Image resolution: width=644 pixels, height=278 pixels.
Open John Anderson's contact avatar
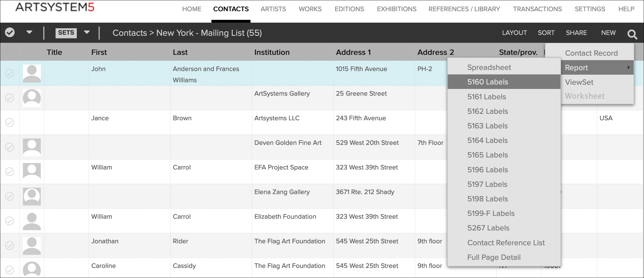coord(32,74)
